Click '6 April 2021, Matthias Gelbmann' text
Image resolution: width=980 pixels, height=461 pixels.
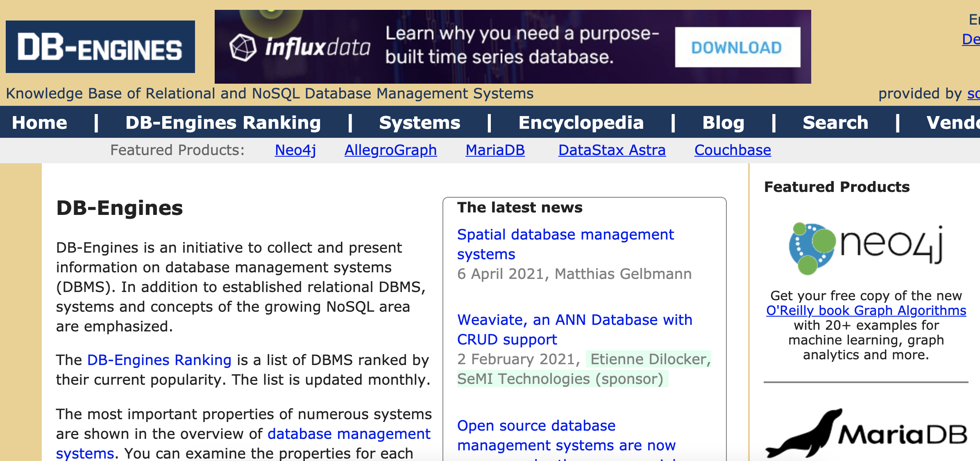click(x=574, y=274)
